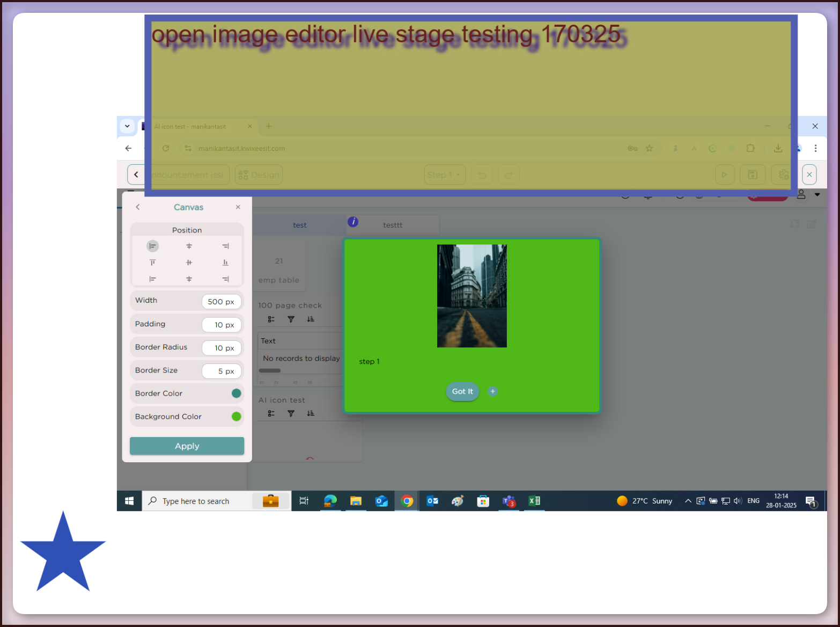Open Chrome downloads icon

pyautogui.click(x=778, y=148)
